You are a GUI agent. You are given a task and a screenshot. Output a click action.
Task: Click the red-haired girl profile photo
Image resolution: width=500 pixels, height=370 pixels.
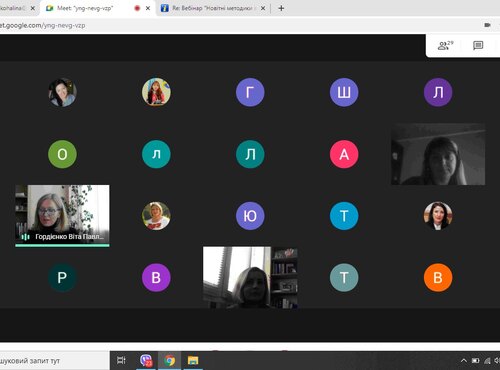(x=156, y=92)
